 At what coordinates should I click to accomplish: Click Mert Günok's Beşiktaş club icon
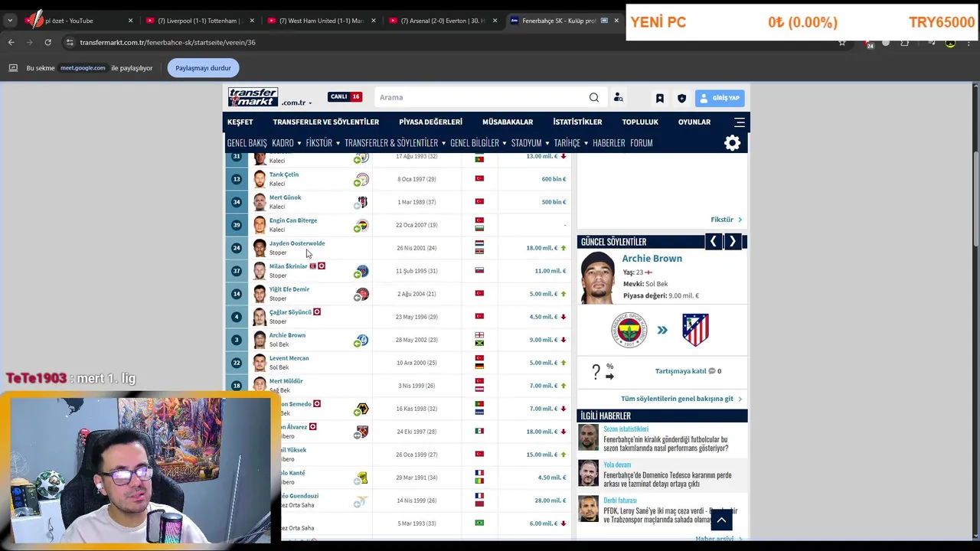[x=362, y=202]
